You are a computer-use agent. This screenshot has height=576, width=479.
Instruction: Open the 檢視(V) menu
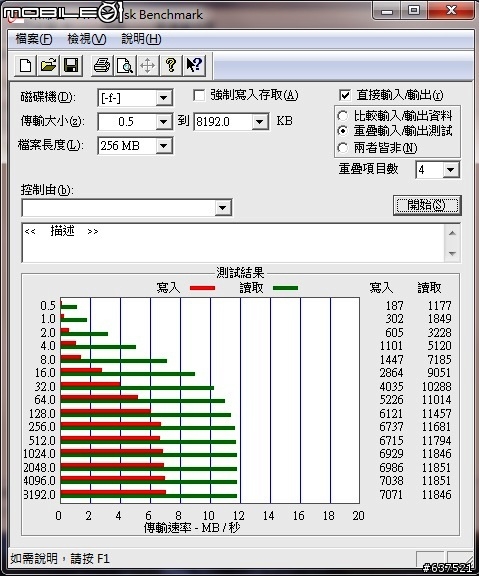(x=87, y=39)
